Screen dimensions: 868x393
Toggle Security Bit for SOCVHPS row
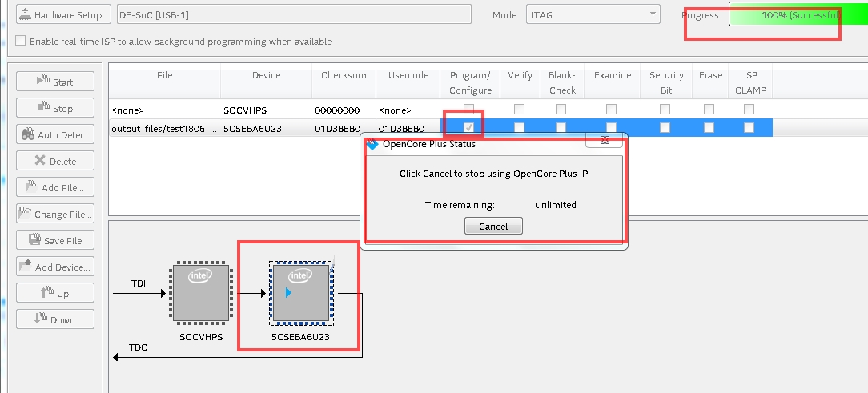[x=665, y=109]
